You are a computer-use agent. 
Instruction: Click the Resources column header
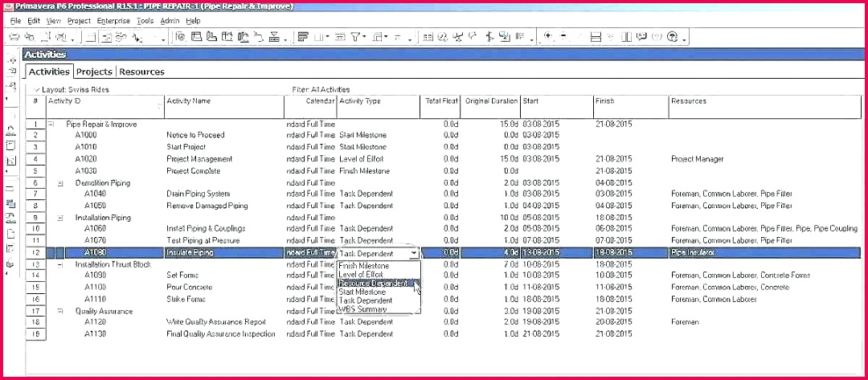(x=765, y=106)
